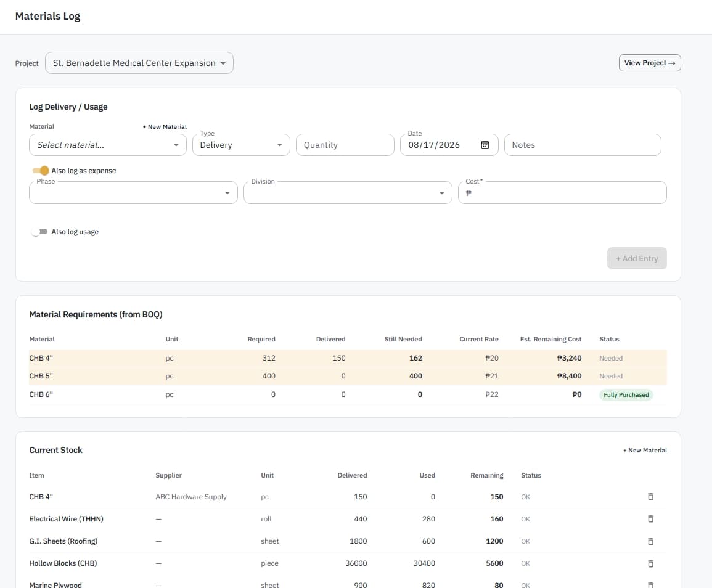Click Hollow Blocks (CHB) item name
This screenshot has width=712, height=588.
coord(63,563)
